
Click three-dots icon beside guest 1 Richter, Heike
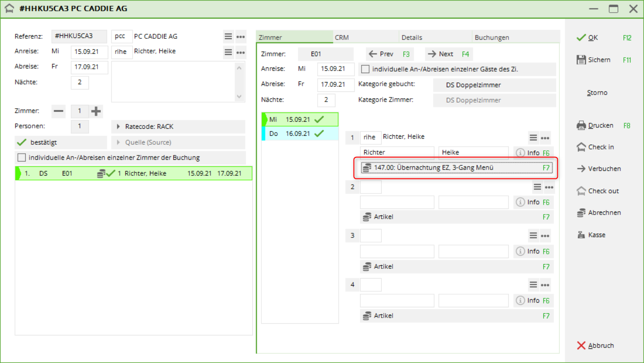click(545, 138)
